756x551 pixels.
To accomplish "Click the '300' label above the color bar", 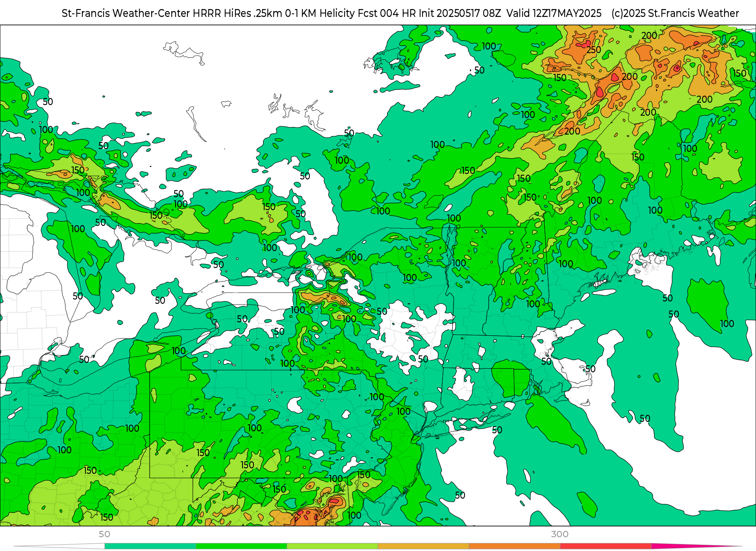I will click(560, 534).
